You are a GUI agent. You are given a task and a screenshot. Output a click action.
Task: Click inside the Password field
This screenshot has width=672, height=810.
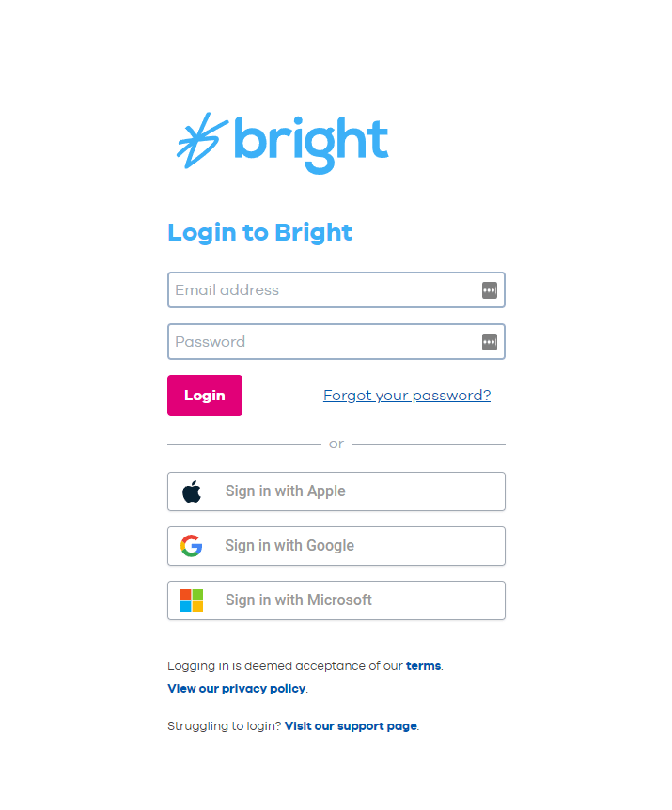320,341
